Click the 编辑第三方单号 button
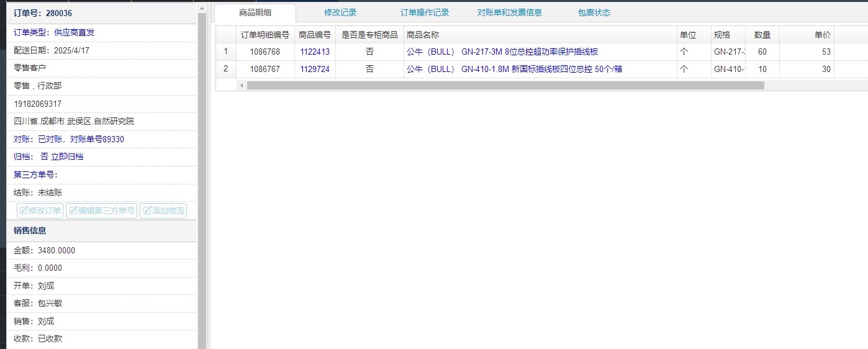868x349 pixels. pyautogui.click(x=101, y=211)
